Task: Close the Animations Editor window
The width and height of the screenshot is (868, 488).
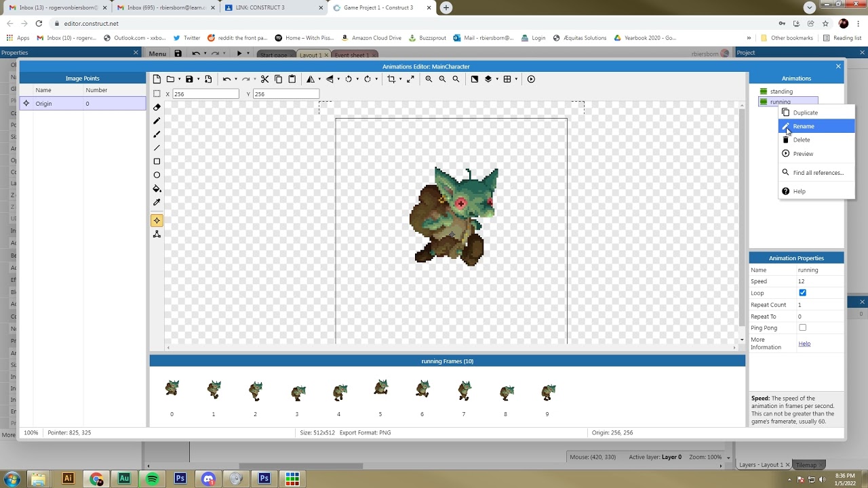Action: click(x=838, y=66)
